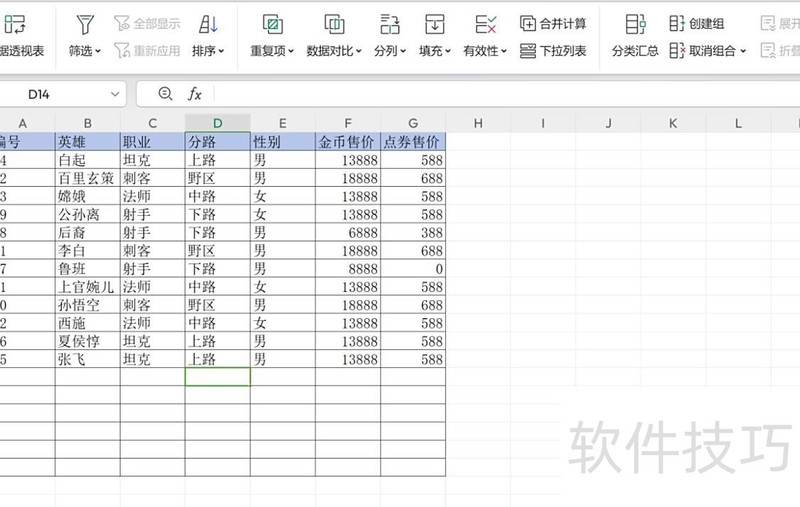Click the 6888 gold price cell
Image resolution: width=800 pixels, height=507 pixels.
pos(348,233)
